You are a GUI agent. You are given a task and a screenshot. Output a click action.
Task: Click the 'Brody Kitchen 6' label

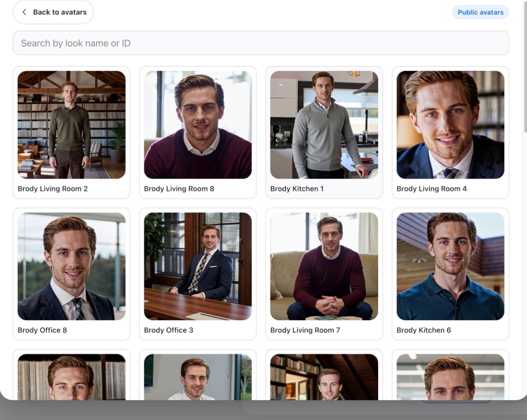click(x=424, y=330)
